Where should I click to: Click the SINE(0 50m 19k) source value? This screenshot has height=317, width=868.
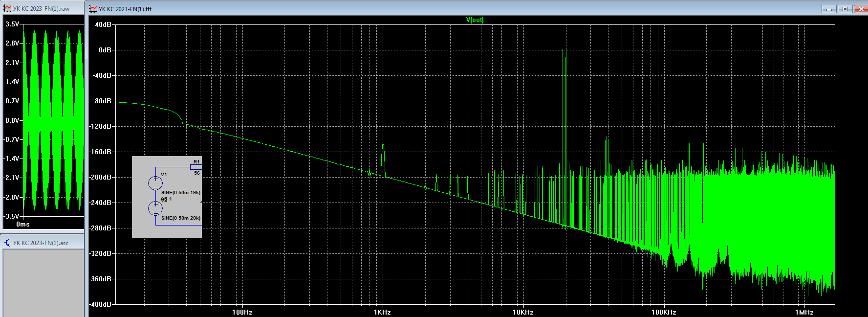click(181, 192)
